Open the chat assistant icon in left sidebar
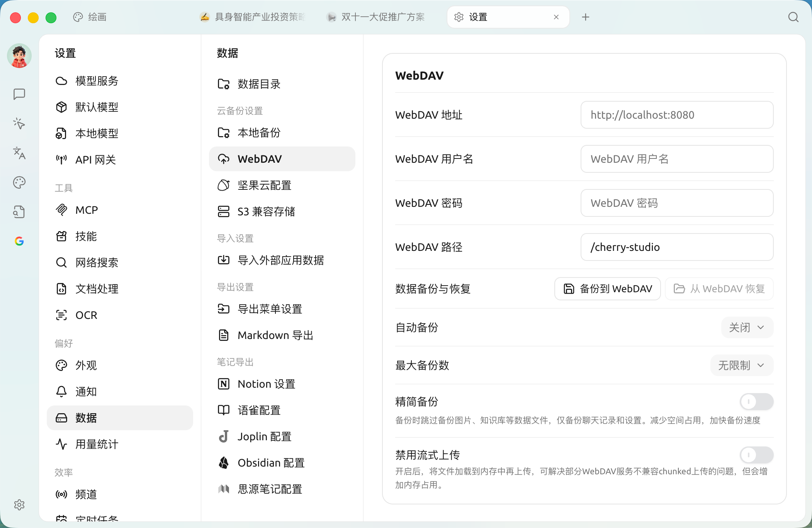Viewport: 812px width, 528px height. [19, 94]
